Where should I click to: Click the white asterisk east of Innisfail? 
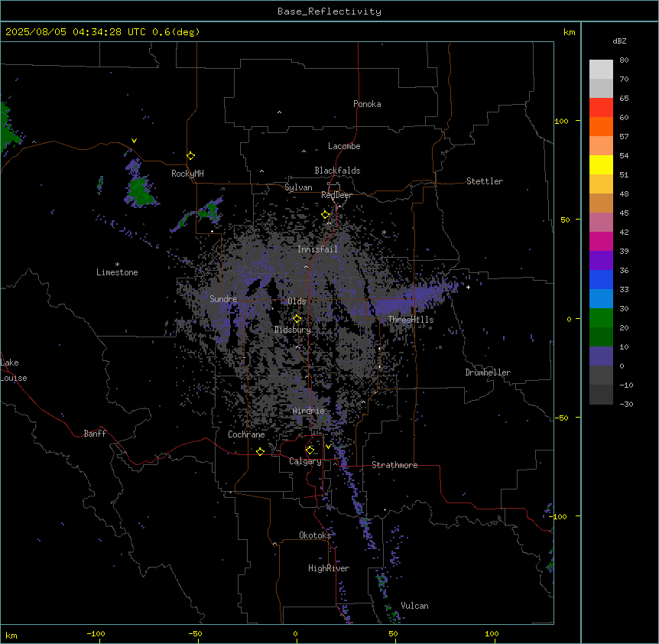pos(384,233)
